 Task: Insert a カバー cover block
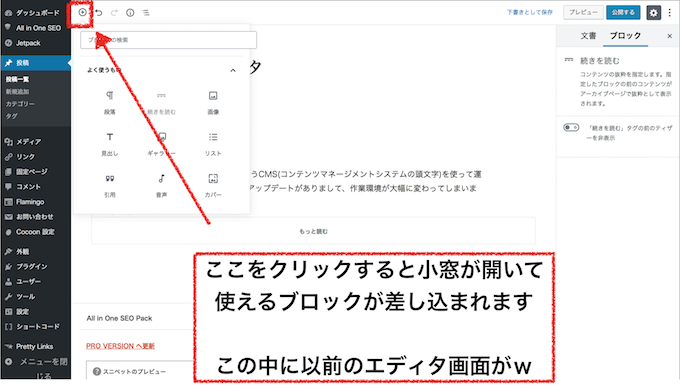point(213,186)
